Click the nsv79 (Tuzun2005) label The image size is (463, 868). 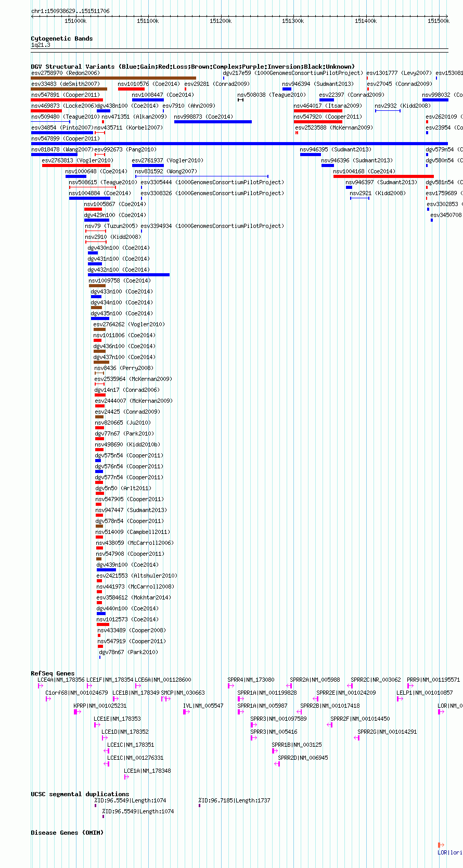[111, 226]
